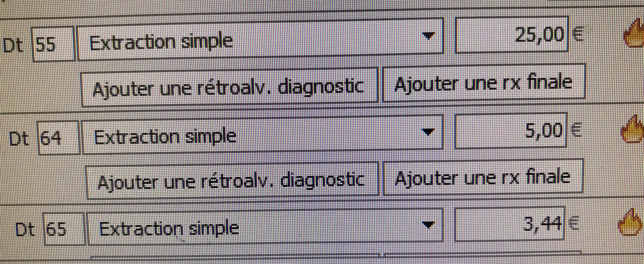Click the price field showing 25,00

coord(511,35)
